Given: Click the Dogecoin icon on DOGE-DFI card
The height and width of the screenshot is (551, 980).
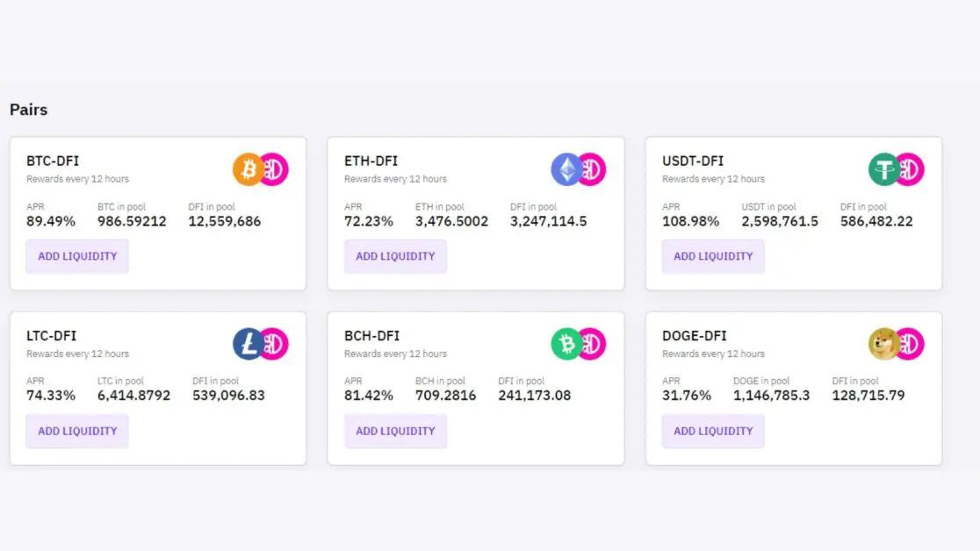Looking at the screenshot, I should [884, 344].
